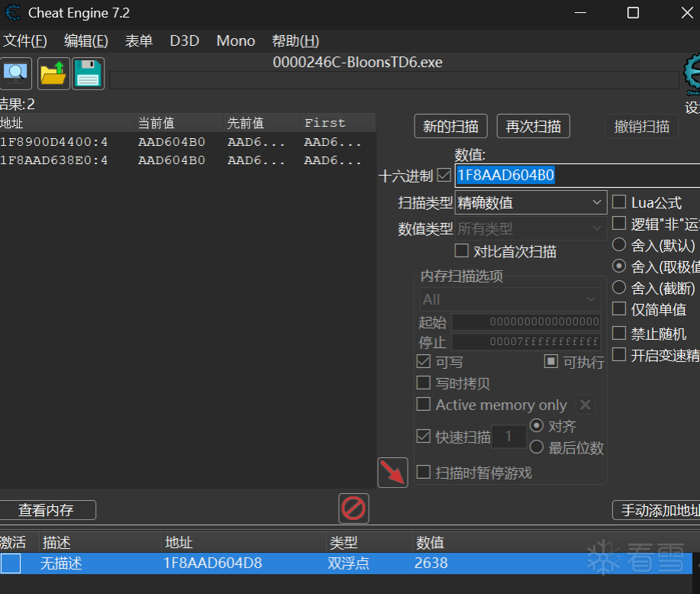Screen dimensions: 700x594
Task: Click the 停止 stop address field
Action: pyautogui.click(x=527, y=341)
